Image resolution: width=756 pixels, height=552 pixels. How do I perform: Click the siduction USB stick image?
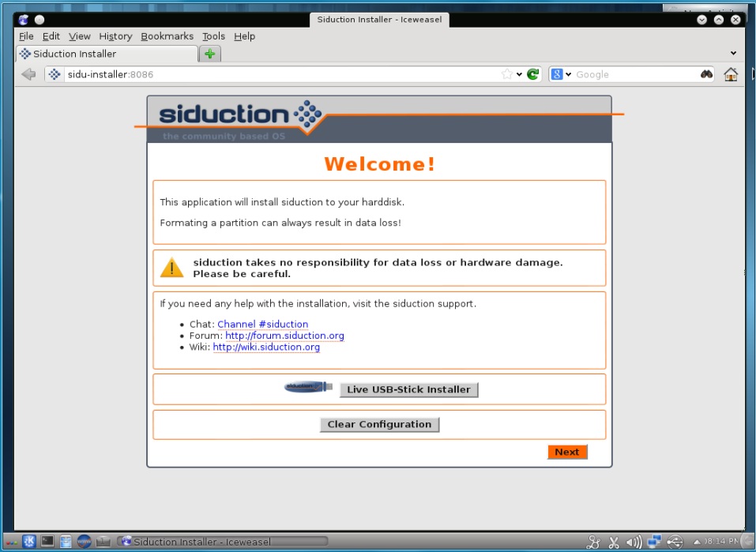click(309, 387)
